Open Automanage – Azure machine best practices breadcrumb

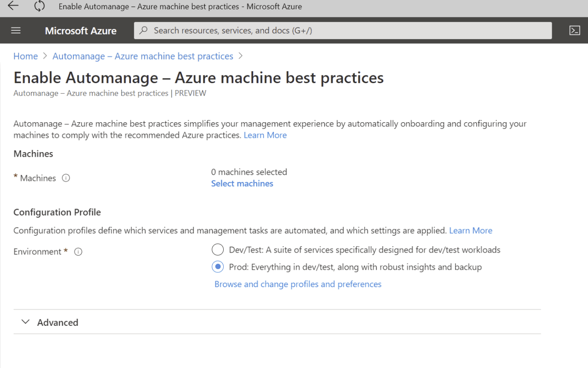click(143, 56)
